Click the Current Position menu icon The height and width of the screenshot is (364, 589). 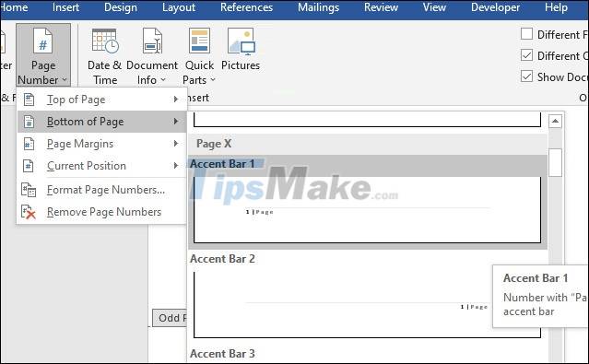[29, 166]
